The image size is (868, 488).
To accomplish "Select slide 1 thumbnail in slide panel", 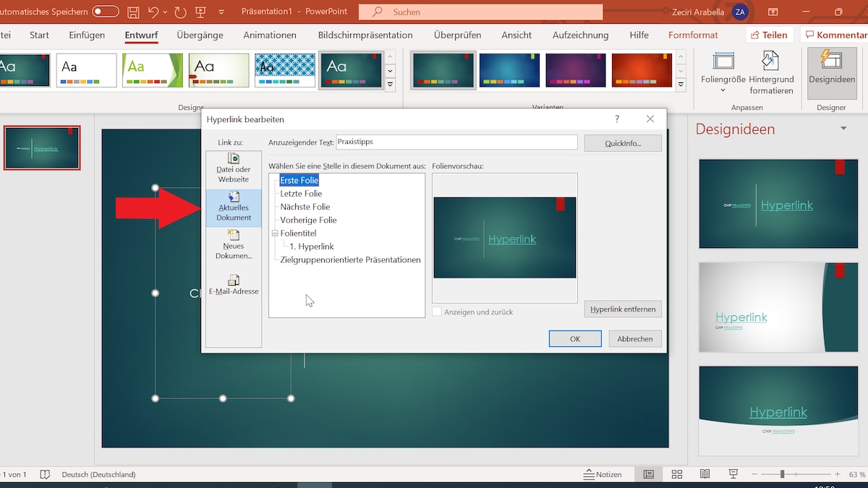I will (42, 147).
